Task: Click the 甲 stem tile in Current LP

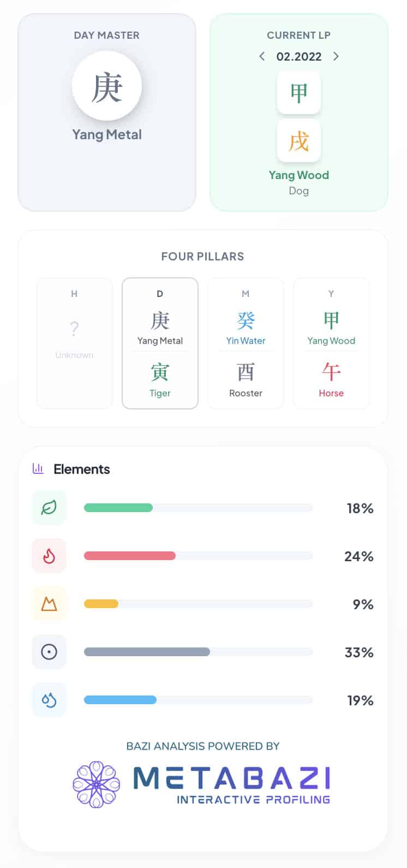Action: tap(298, 92)
